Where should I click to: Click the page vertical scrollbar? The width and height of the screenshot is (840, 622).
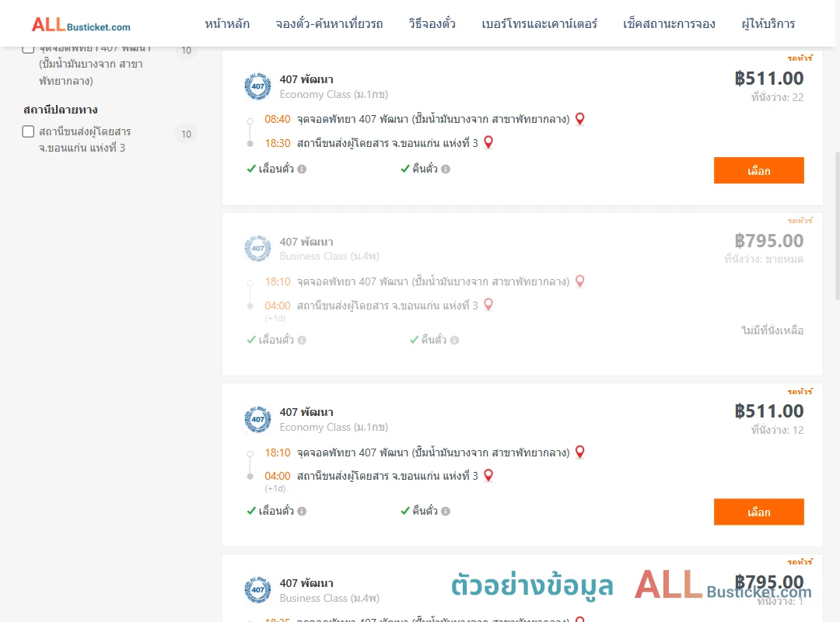click(x=837, y=225)
